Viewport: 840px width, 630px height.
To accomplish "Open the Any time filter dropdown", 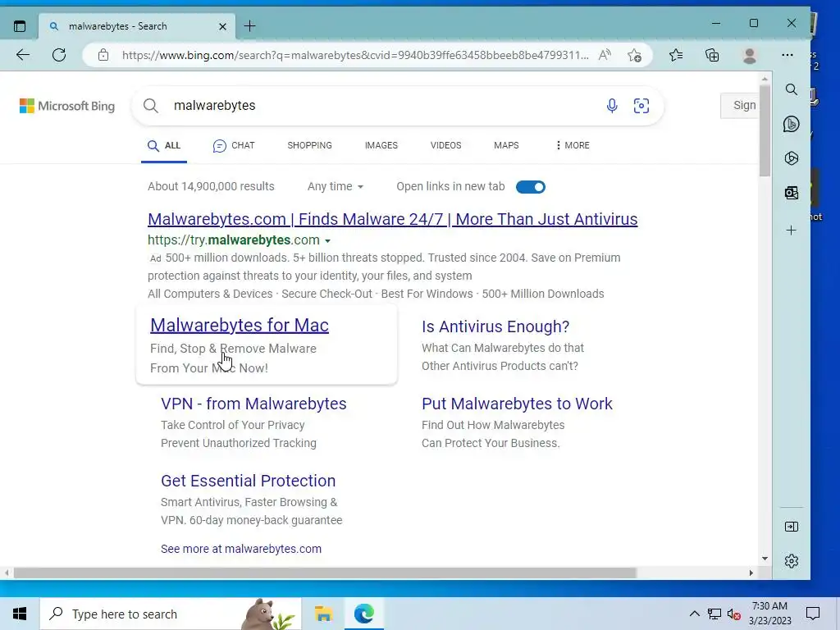I will point(336,186).
